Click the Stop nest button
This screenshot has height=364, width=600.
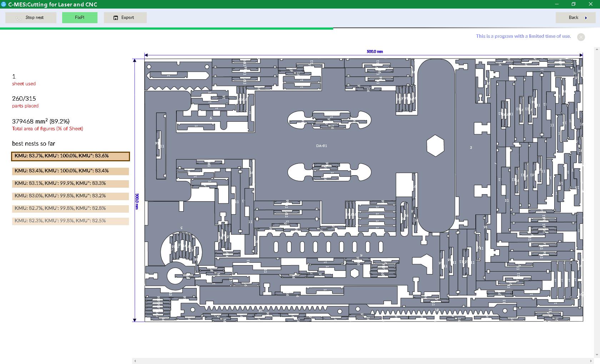pos(31,17)
